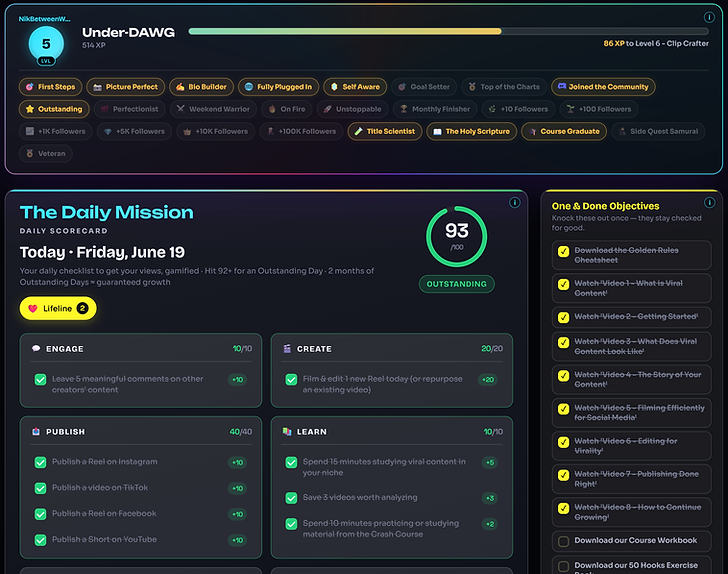This screenshot has width=728, height=574.
Task: Uncheck 'Leave 5 meaningful comments' task
Action: click(40, 379)
